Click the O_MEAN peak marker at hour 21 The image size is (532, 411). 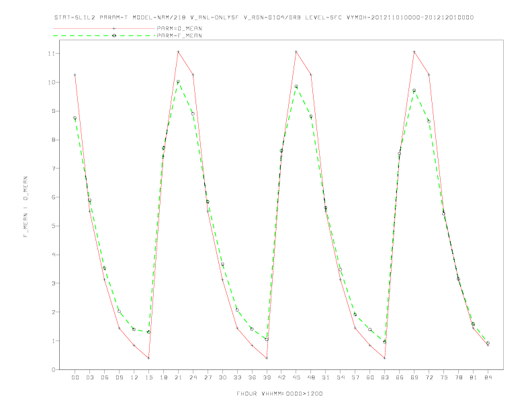pyautogui.click(x=178, y=52)
